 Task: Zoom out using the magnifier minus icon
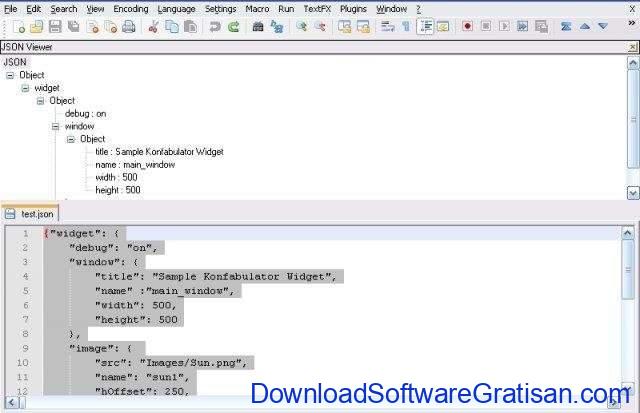(x=320, y=27)
